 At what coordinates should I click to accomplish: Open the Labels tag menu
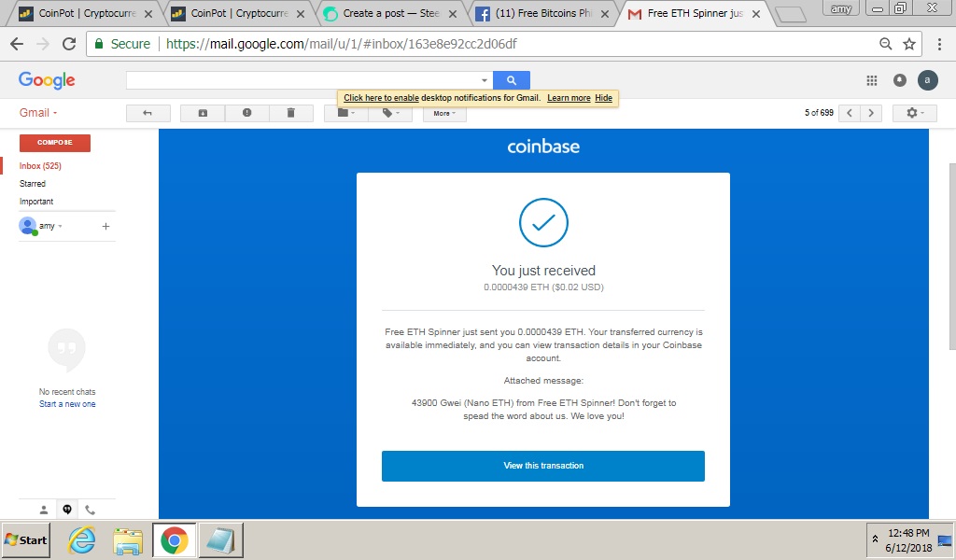pyautogui.click(x=390, y=113)
